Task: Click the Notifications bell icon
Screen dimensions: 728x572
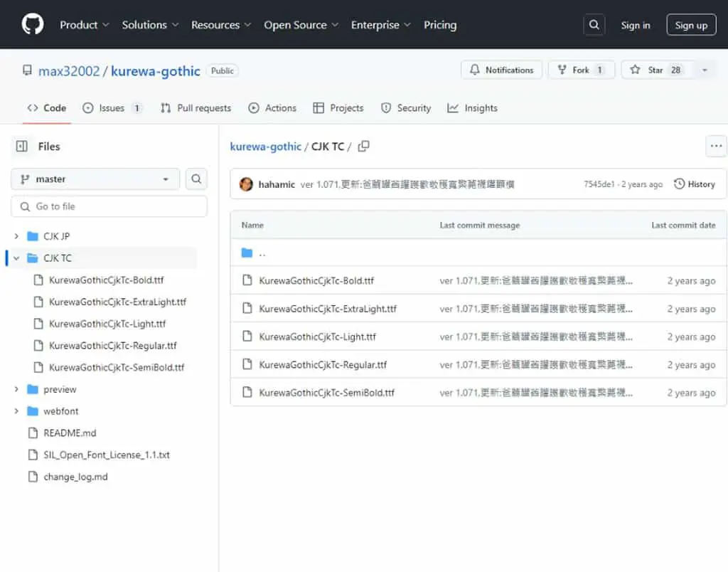Action: pos(474,70)
